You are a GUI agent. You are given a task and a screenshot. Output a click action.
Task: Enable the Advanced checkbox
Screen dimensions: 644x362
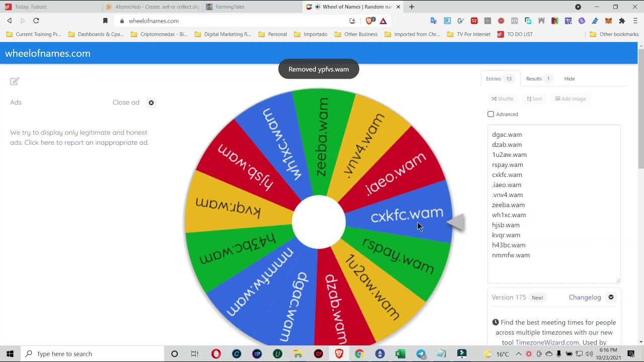[x=491, y=114]
